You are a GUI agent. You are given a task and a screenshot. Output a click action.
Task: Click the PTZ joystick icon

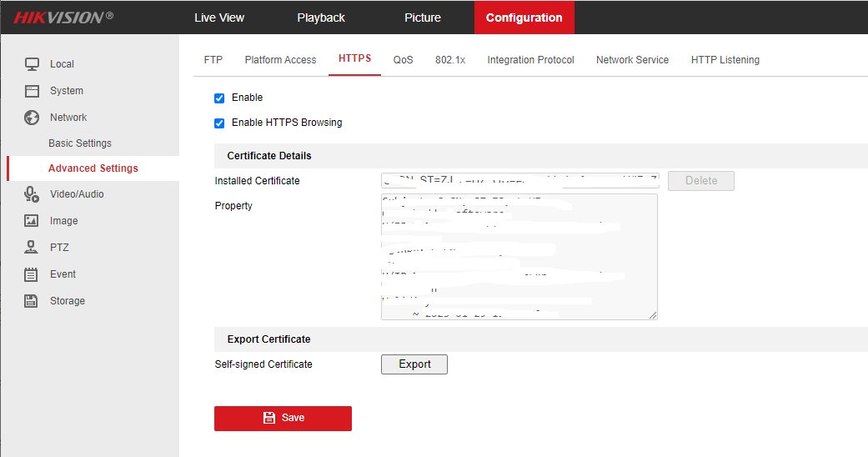tap(32, 248)
